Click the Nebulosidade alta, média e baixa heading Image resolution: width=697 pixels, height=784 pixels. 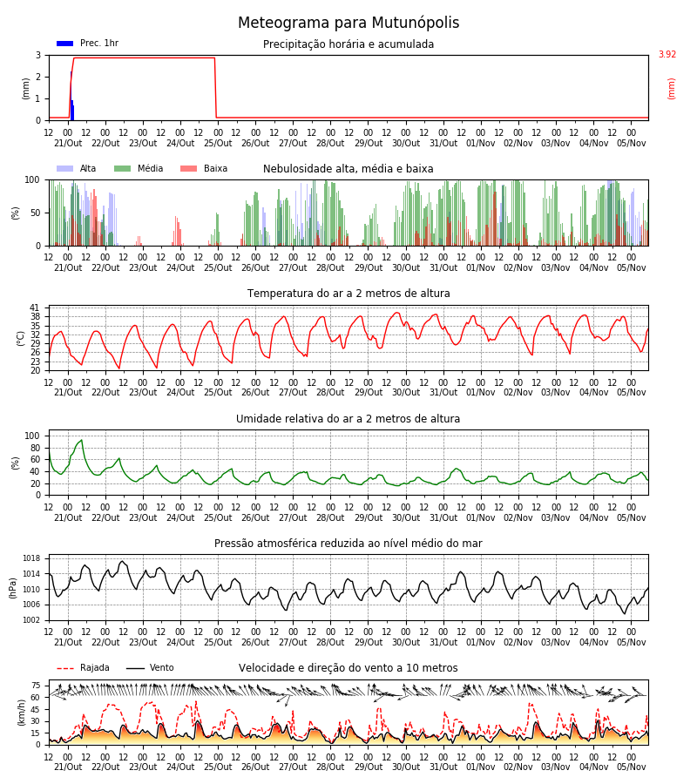[x=348, y=169]
